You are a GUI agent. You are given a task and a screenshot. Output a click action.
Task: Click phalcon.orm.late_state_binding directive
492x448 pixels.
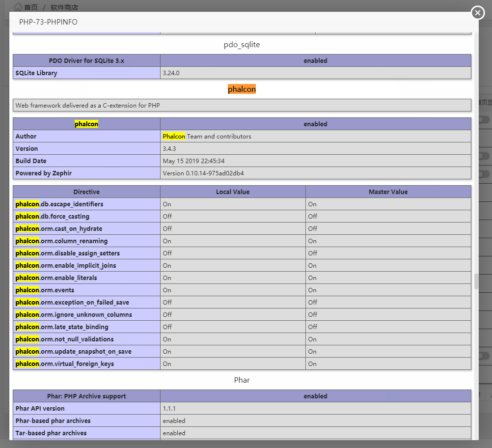tap(62, 327)
